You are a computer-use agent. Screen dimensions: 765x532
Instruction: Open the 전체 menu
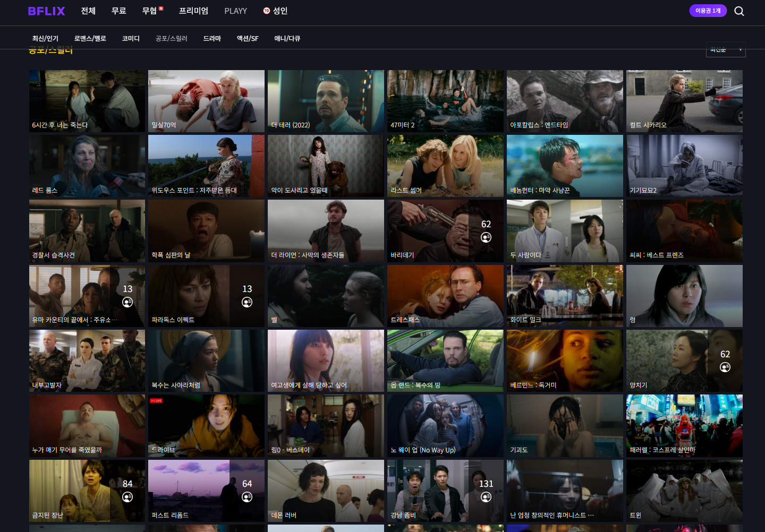click(x=88, y=11)
